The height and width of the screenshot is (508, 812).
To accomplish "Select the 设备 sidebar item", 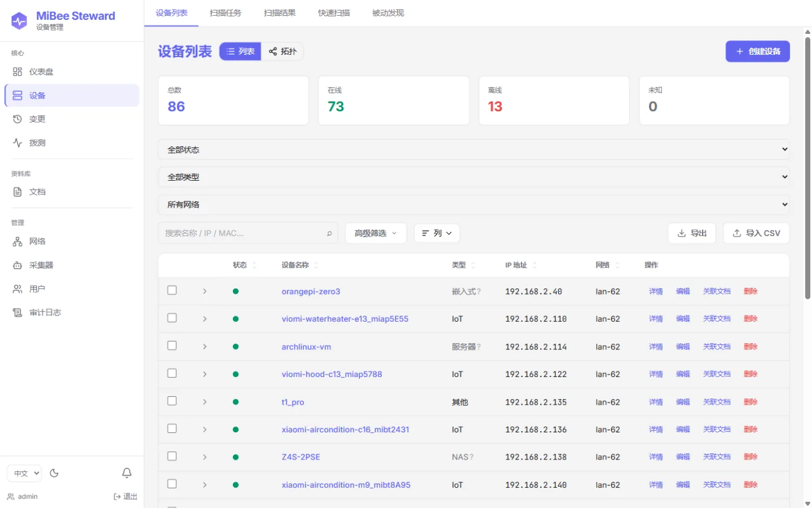I will click(72, 95).
